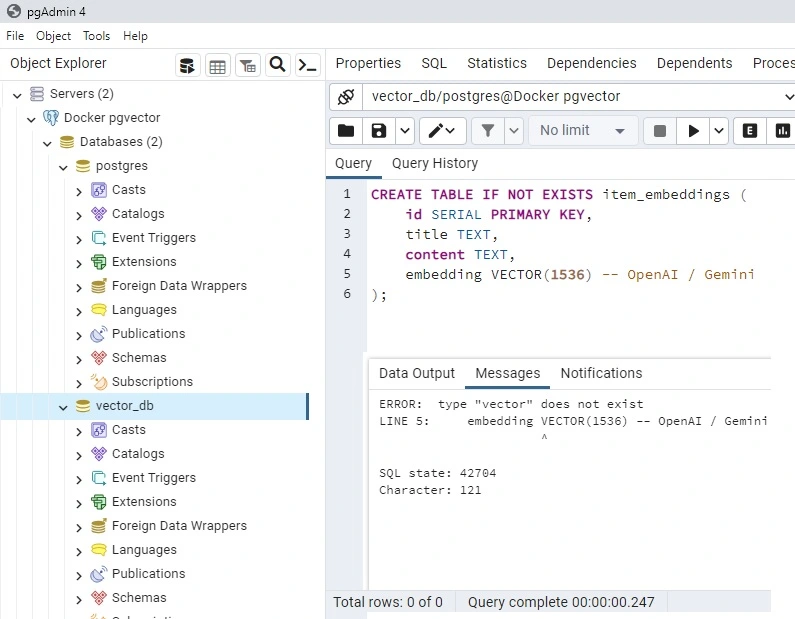The image size is (795, 619).
Task: Click the Docker pgvector elephant icon
Action: coord(51,118)
